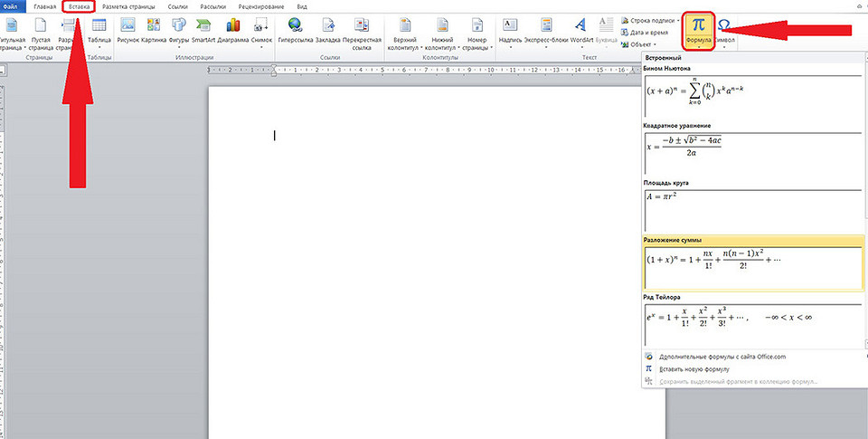The height and width of the screenshot is (439, 868).
Task: Add a bookmark with the Закладка icon
Action: tap(327, 29)
